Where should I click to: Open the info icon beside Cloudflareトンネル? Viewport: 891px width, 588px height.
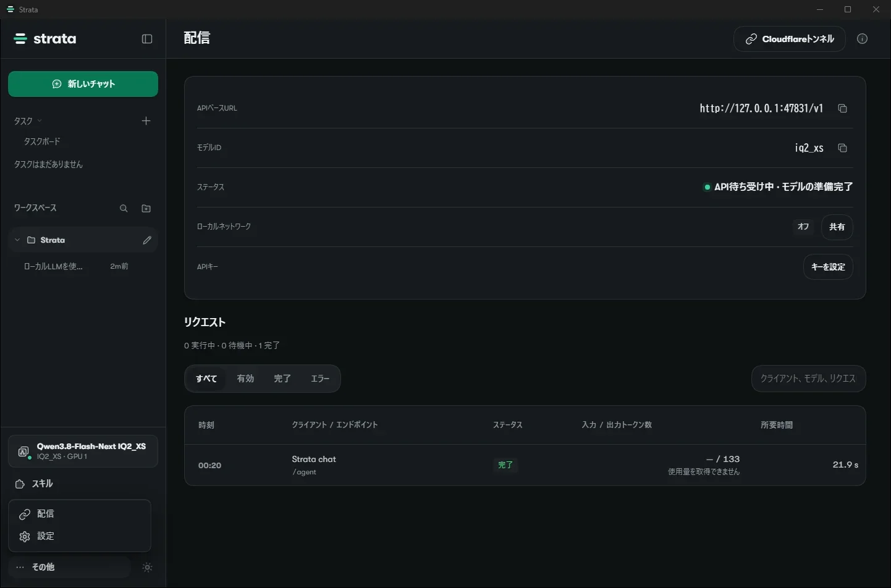863,39
